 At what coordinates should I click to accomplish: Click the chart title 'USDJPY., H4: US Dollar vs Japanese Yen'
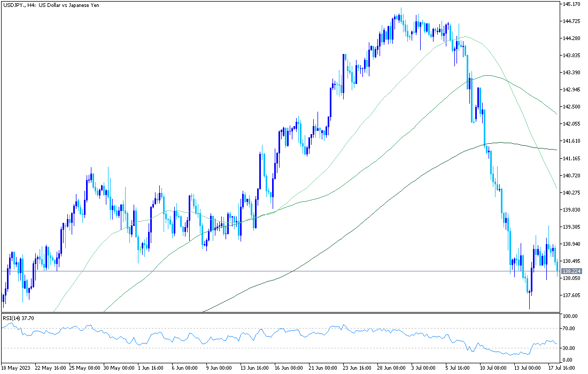coord(51,5)
